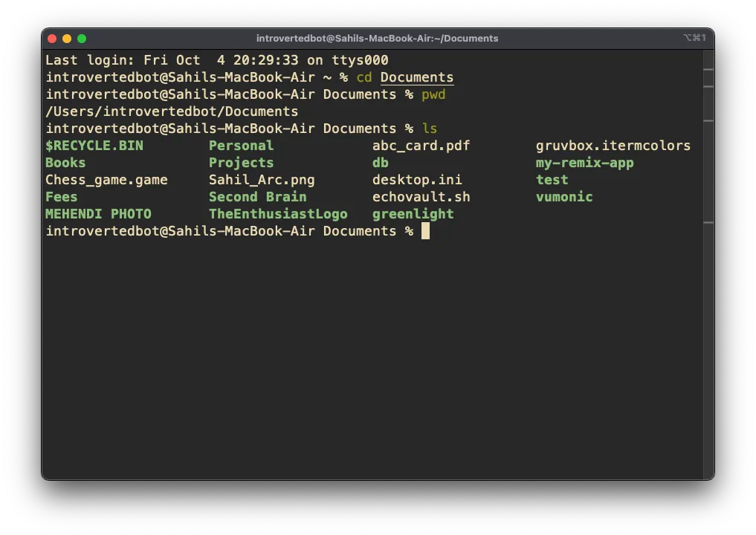Select the echovault.sh file entry
756x535 pixels.
421,197
